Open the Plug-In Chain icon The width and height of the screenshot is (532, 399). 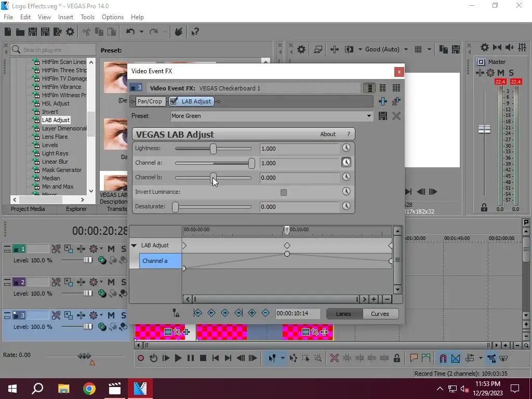383,101
